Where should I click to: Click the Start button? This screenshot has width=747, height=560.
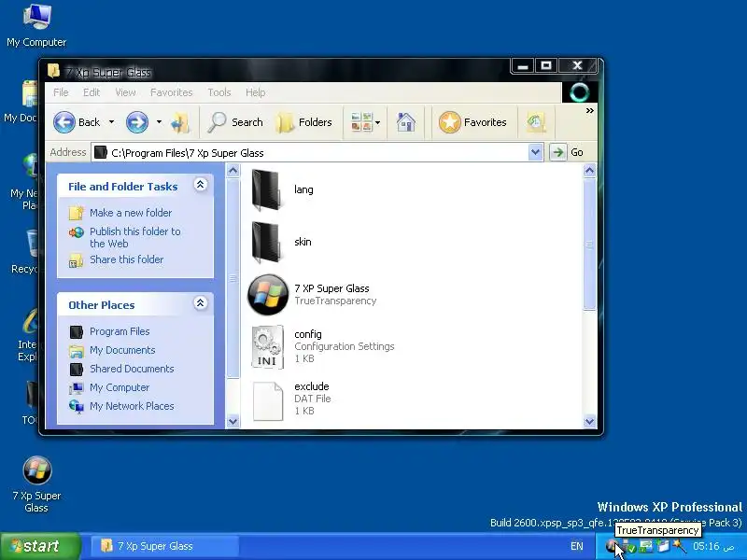(40, 546)
